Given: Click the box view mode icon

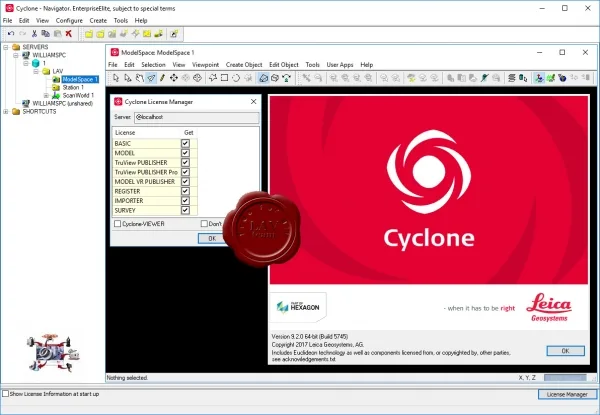Looking at the screenshot, I should coord(275,78).
